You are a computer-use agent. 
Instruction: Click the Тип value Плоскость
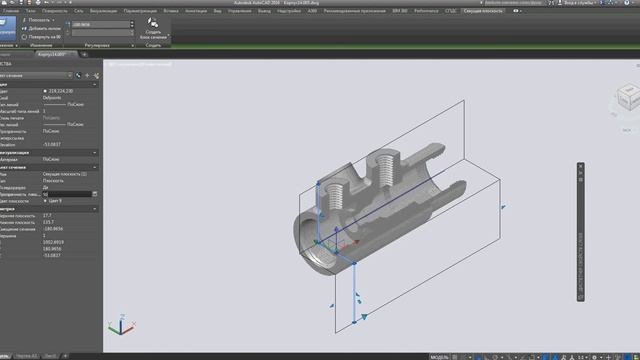53,181
